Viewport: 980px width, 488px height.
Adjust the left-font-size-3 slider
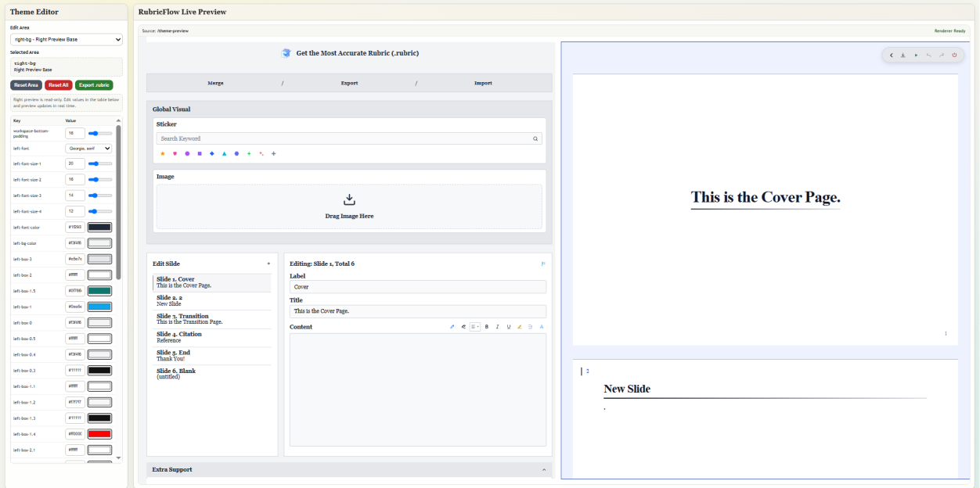click(x=99, y=196)
